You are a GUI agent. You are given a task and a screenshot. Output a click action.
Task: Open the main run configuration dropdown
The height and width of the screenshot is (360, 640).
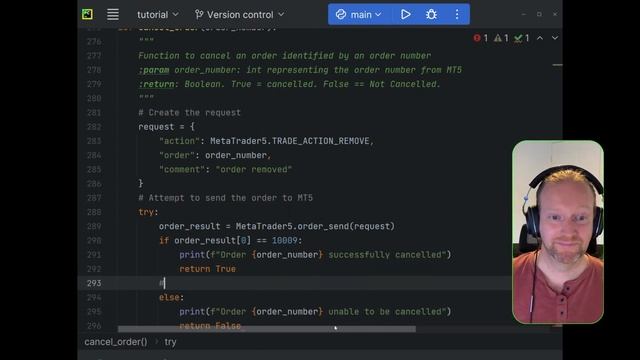pos(358,15)
